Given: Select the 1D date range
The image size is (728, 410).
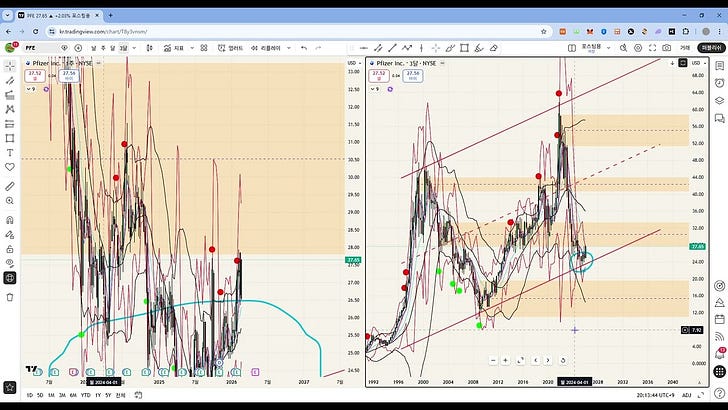Looking at the screenshot, I should tap(29, 395).
